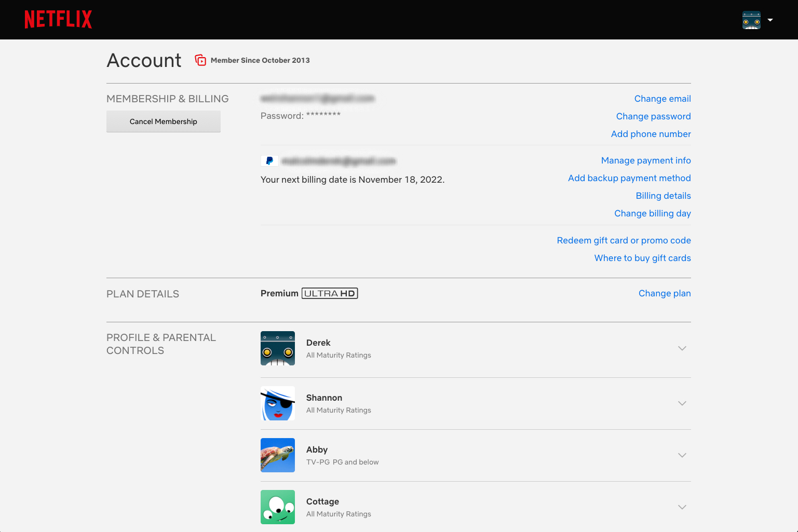Click the Derek profile name
The width and height of the screenshot is (798, 532).
[x=318, y=343]
